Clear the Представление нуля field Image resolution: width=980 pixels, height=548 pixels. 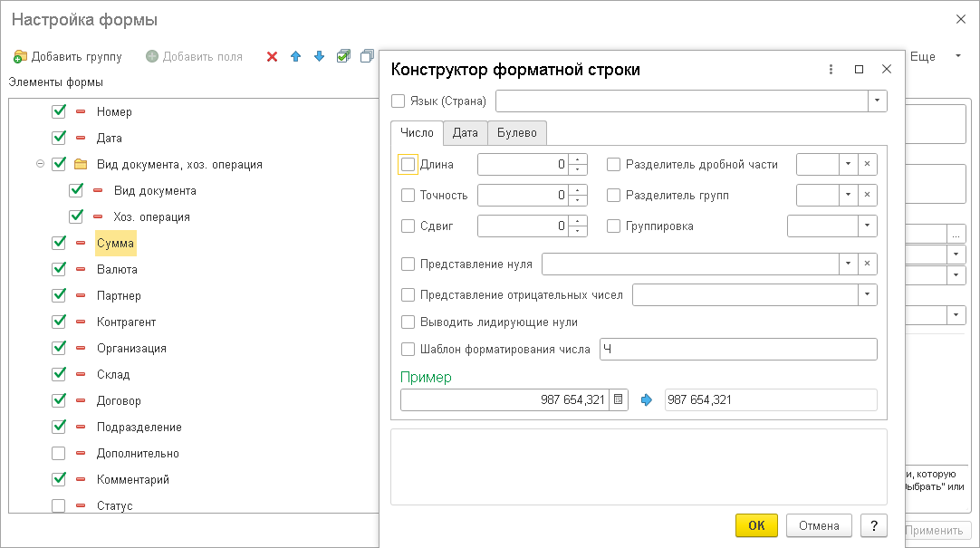pos(867,264)
